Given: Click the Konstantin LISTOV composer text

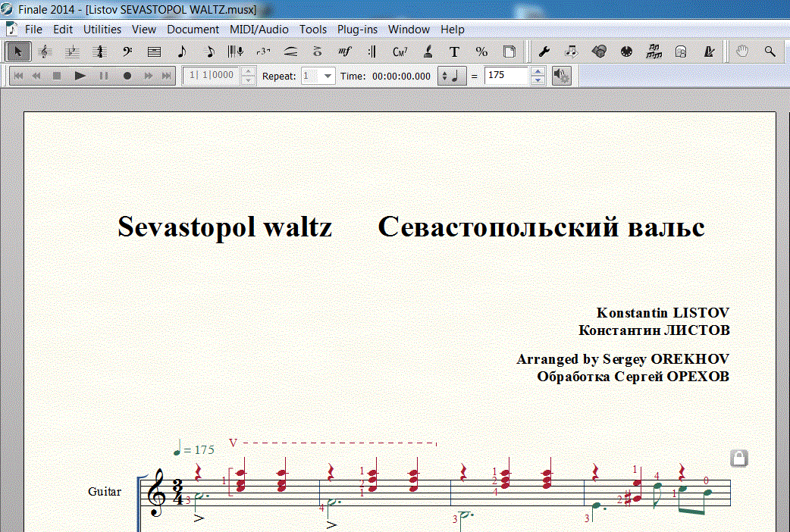Looking at the screenshot, I should pos(663,313).
